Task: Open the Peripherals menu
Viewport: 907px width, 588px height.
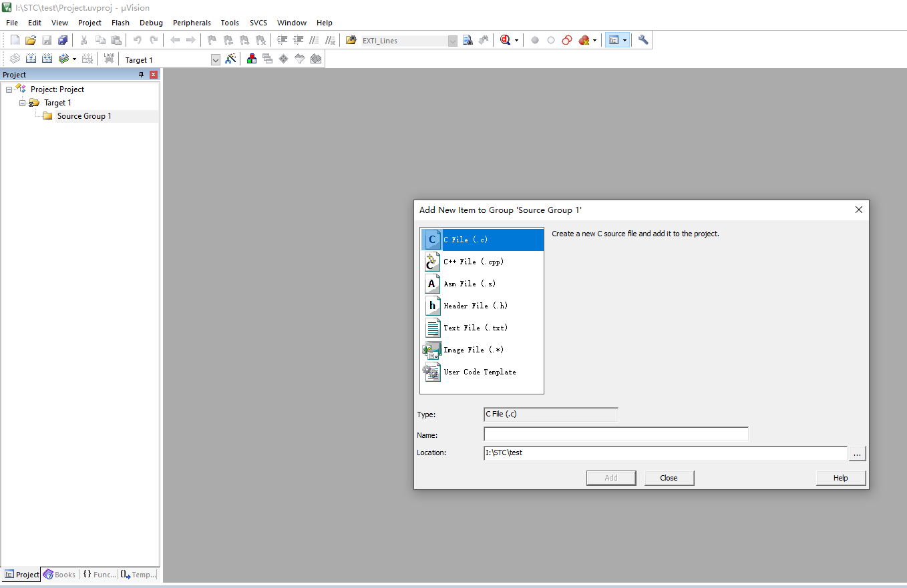Action: point(192,23)
